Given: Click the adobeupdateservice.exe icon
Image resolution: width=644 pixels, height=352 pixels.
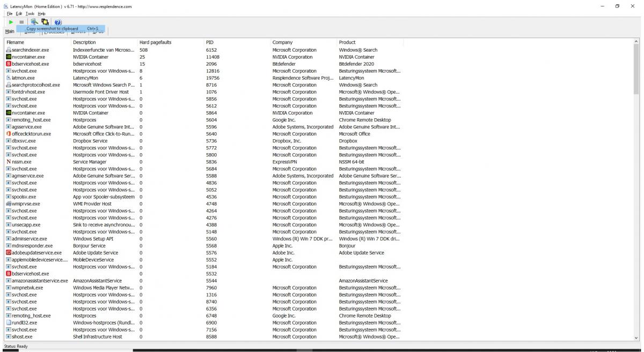Looking at the screenshot, I should 9,253.
